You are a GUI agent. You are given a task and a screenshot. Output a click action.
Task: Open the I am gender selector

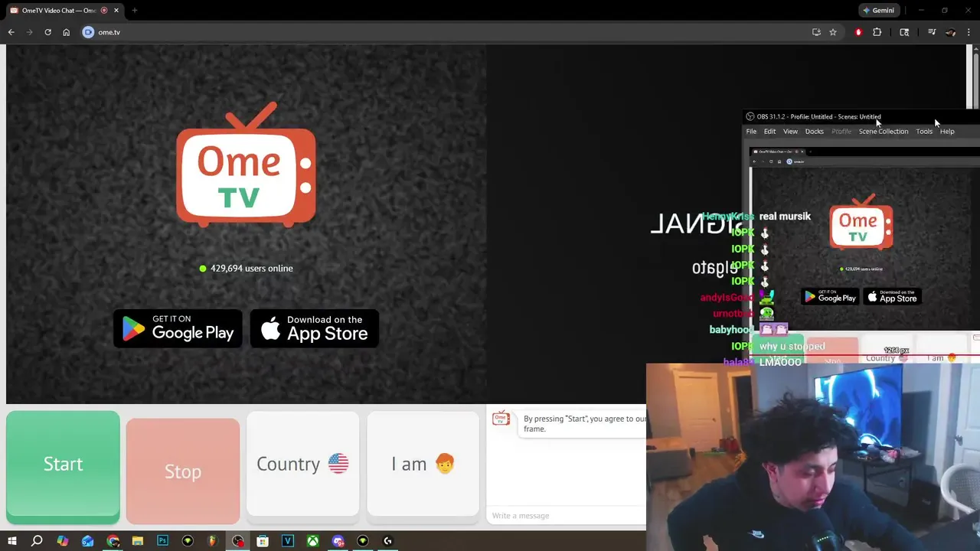[x=423, y=464]
